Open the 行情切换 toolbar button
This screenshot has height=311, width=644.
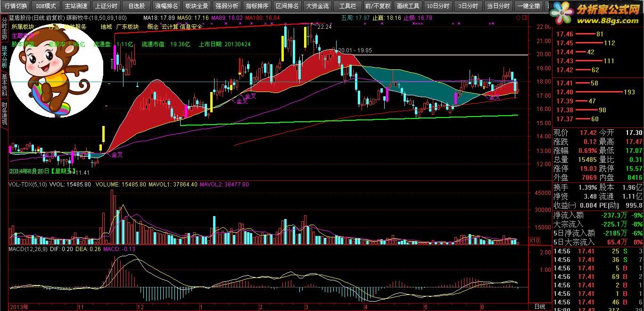click(16, 6)
